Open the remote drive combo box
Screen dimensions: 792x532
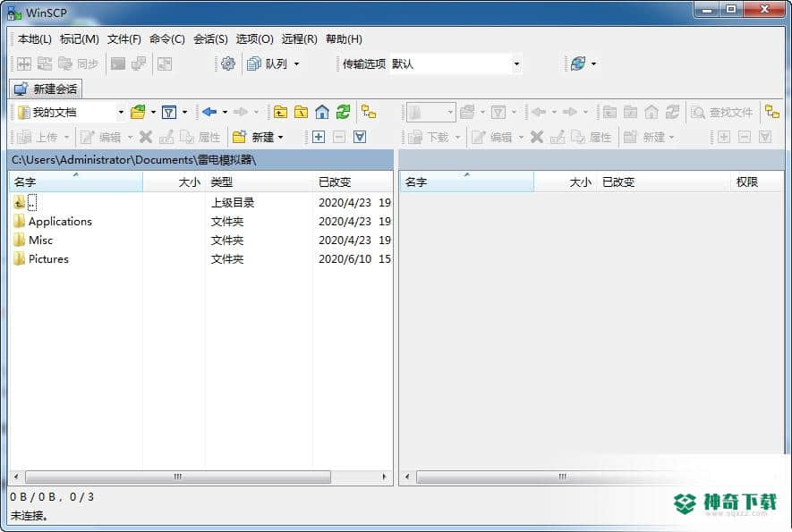tap(430, 112)
